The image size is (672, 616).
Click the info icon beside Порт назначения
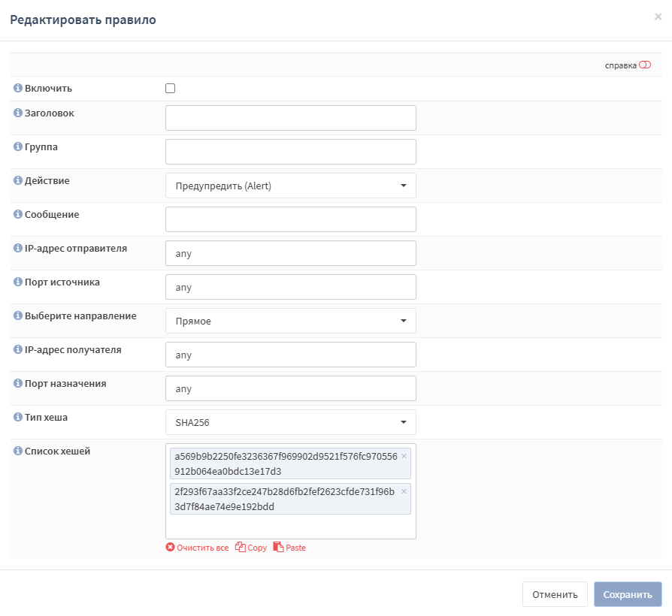pos(18,384)
